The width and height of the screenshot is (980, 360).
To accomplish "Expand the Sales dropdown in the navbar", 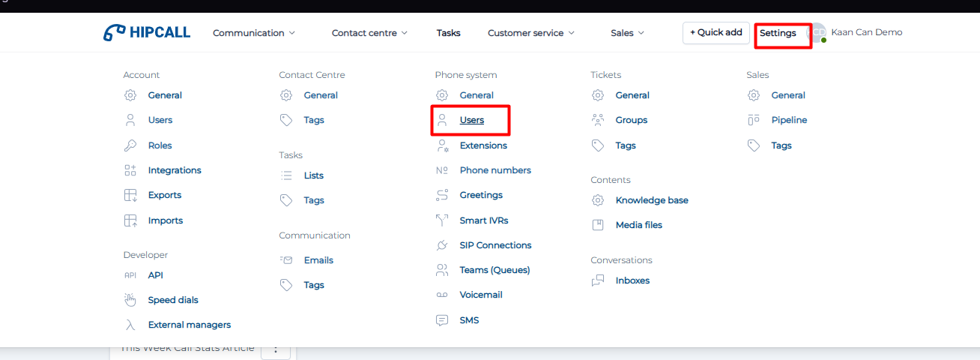I will tap(627, 33).
